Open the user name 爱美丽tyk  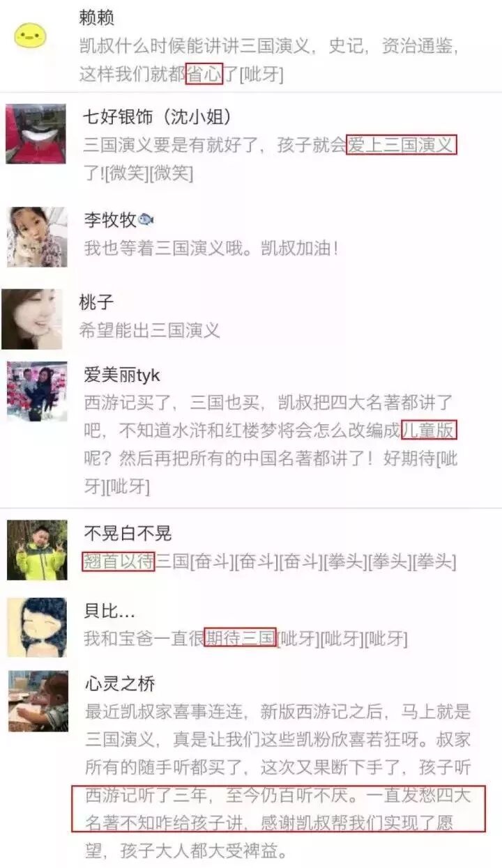click(x=121, y=375)
